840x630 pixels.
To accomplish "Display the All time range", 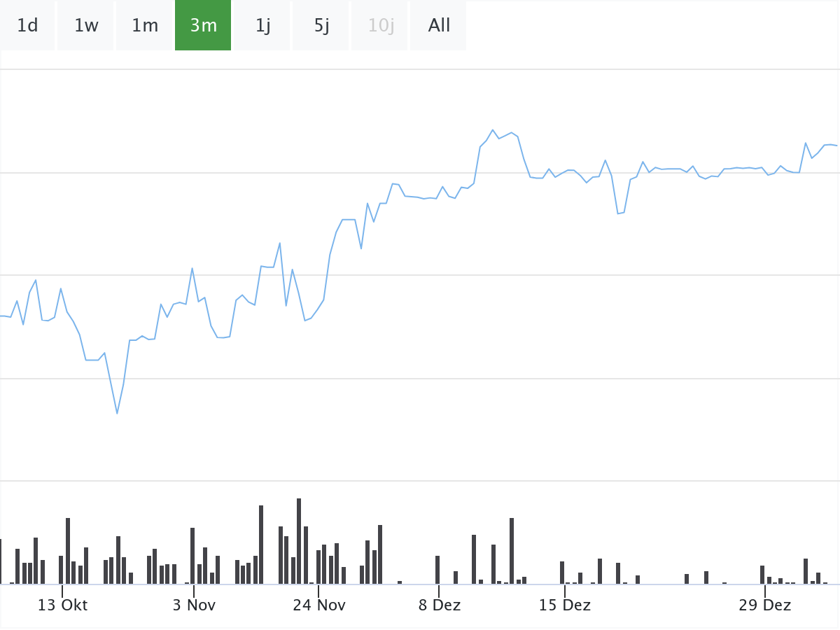I will click(x=439, y=26).
